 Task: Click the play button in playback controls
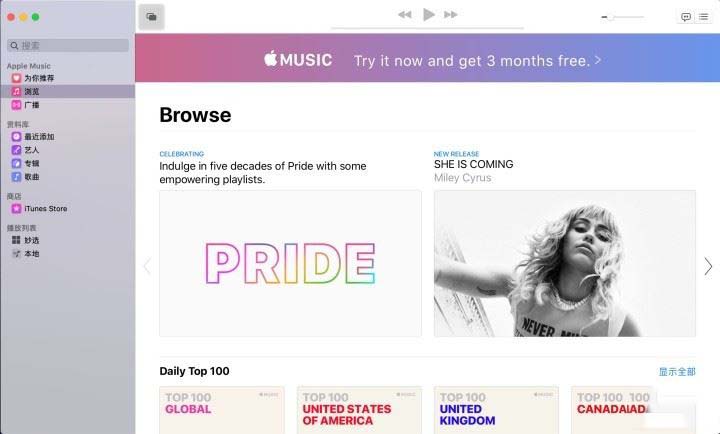click(x=428, y=15)
